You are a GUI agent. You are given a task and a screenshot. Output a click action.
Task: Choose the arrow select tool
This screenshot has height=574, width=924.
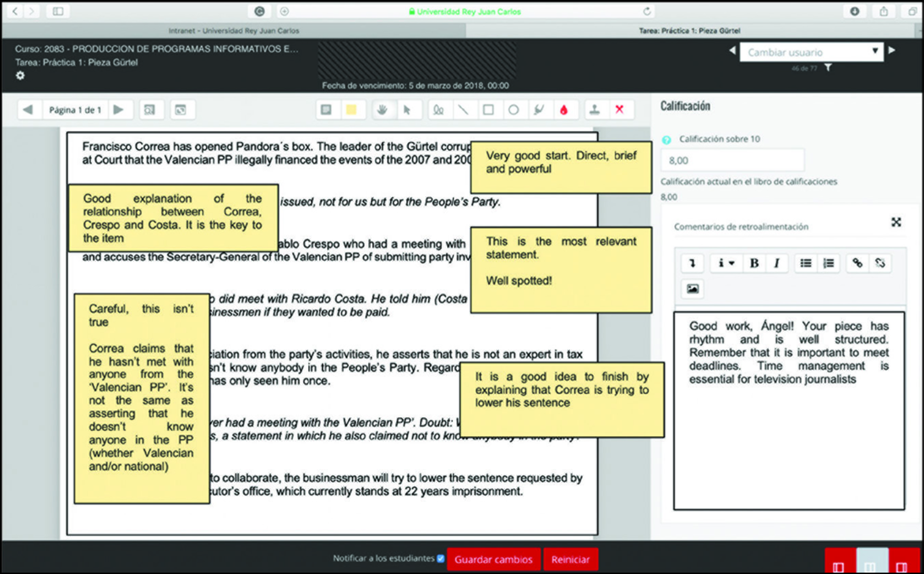(407, 110)
